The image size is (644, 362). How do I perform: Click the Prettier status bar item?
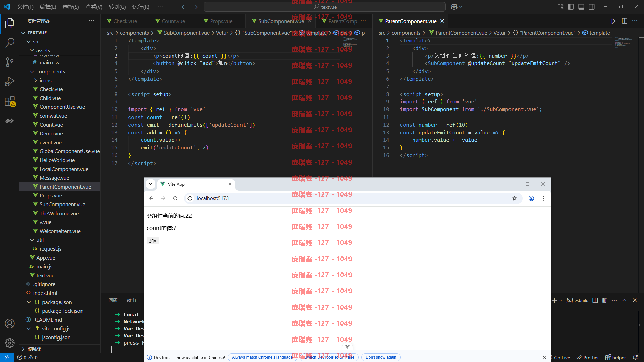tap(588, 358)
